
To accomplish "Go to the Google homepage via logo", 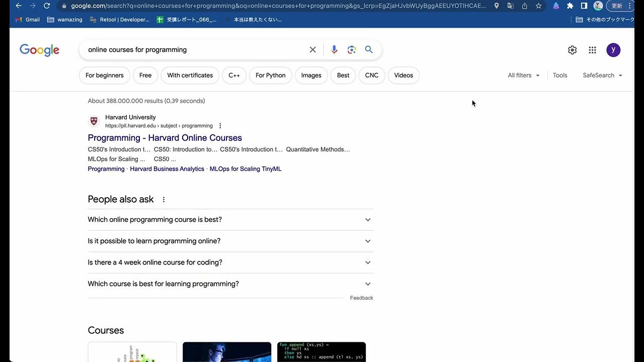I will tap(39, 50).
